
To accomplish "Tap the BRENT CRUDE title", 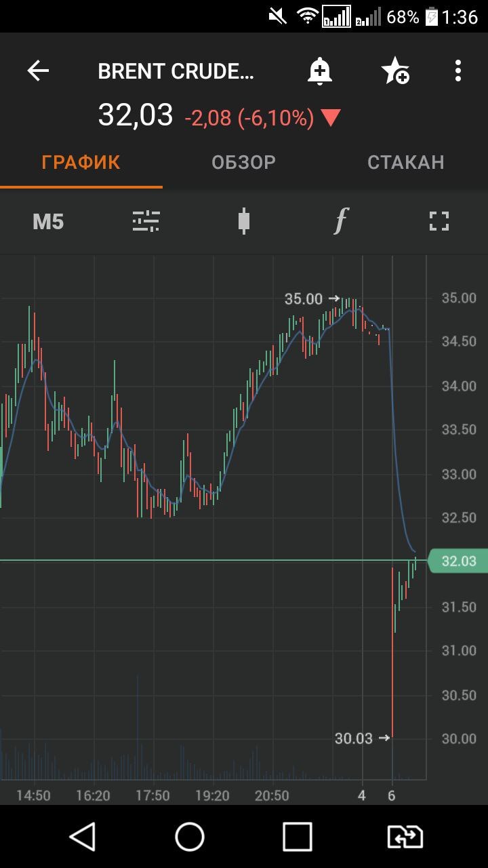I will click(176, 71).
